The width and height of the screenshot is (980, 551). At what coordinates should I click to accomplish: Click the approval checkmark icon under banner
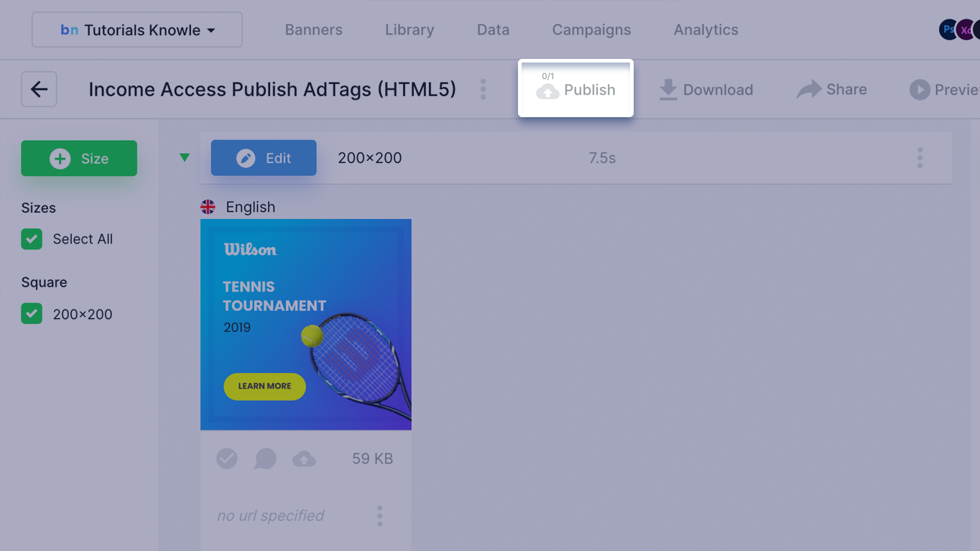coord(227,458)
